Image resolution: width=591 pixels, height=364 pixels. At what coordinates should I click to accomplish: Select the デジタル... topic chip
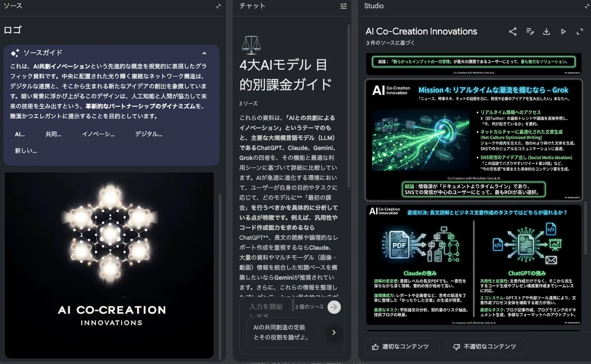149,134
